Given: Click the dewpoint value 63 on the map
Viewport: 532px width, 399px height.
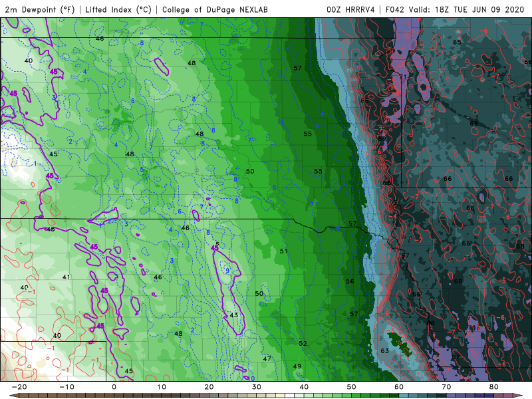Looking at the screenshot, I should pyautogui.click(x=384, y=351).
